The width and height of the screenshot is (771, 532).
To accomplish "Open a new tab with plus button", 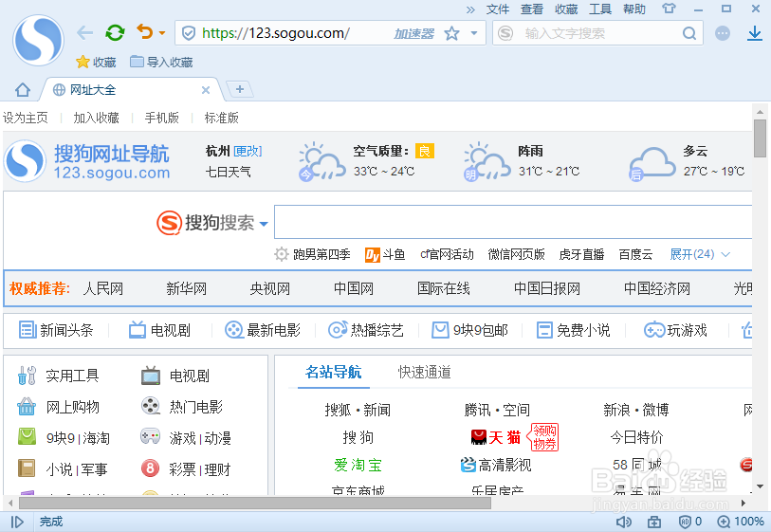I will (x=240, y=89).
